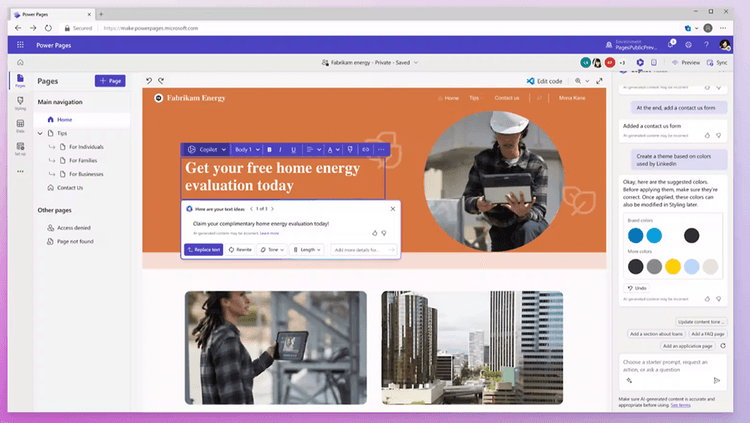Undo the applied theme colors in Copilot

[x=637, y=288]
